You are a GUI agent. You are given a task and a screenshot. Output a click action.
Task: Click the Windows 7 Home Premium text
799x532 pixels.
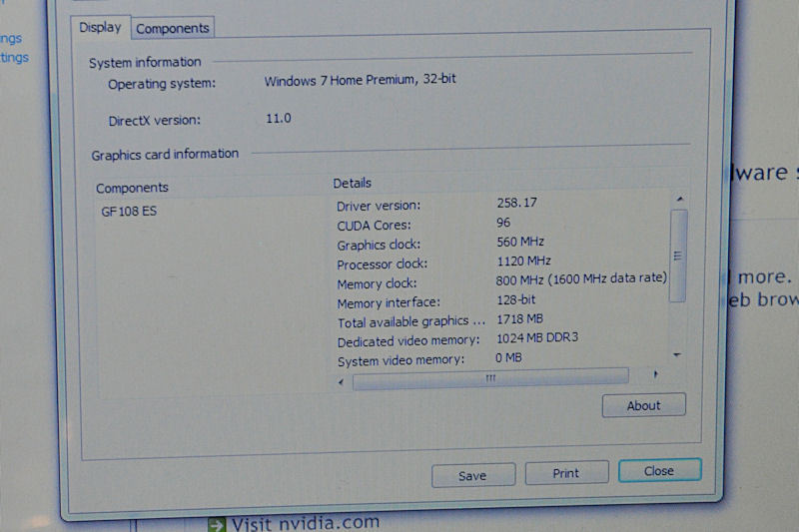click(360, 80)
